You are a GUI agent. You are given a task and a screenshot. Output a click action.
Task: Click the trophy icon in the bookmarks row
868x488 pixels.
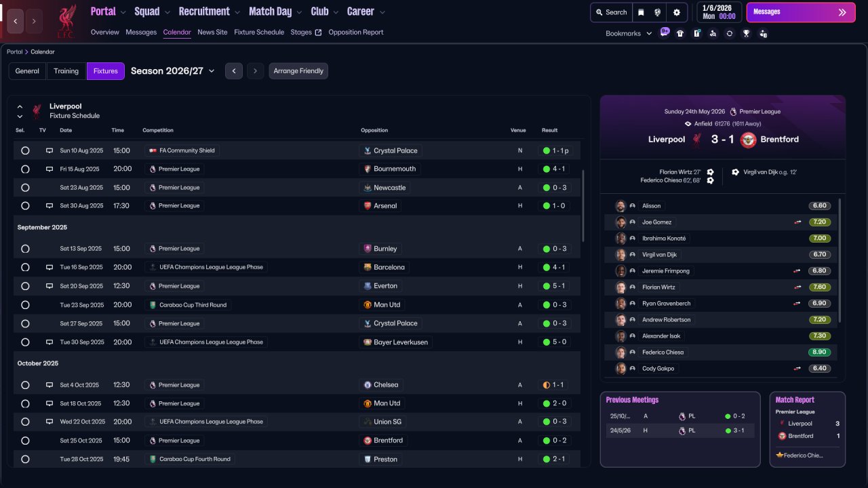746,33
